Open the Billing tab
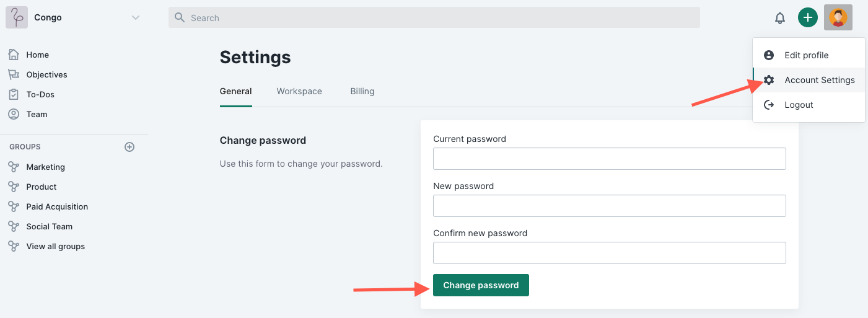868x318 pixels. tap(362, 91)
